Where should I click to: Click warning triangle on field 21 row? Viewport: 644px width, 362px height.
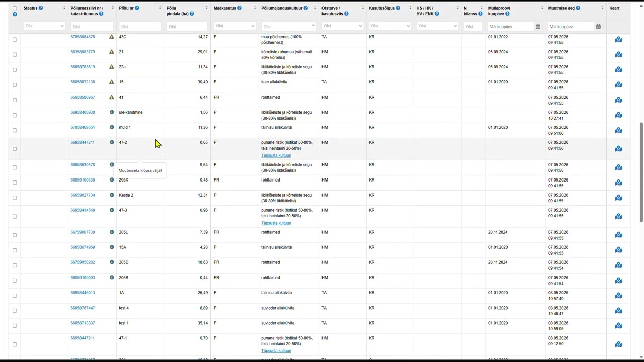(x=112, y=52)
